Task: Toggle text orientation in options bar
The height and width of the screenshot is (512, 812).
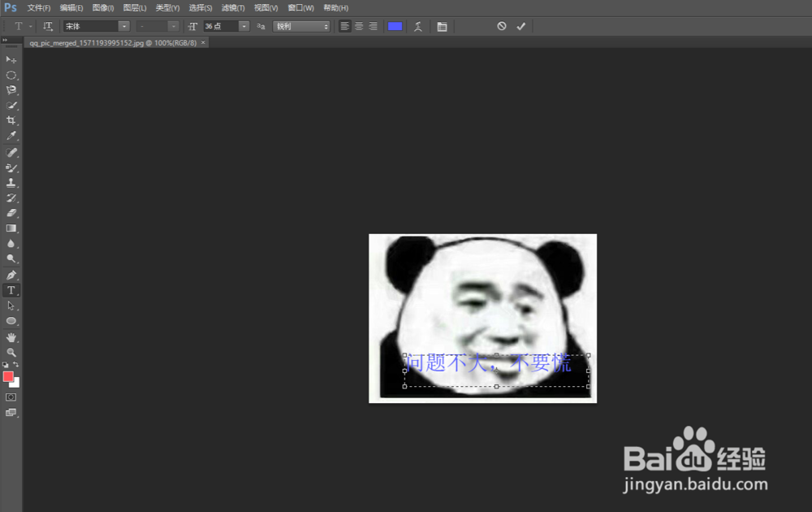Action: click(48, 26)
